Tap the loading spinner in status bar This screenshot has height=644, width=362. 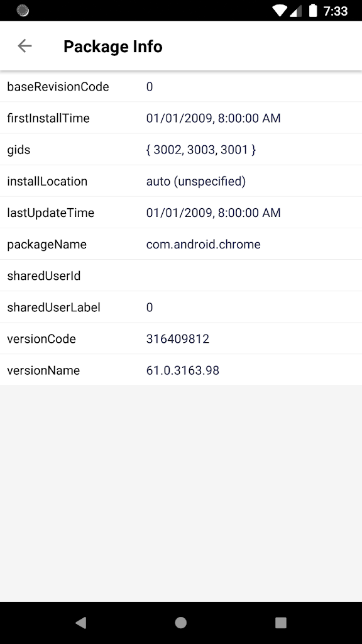point(23,11)
